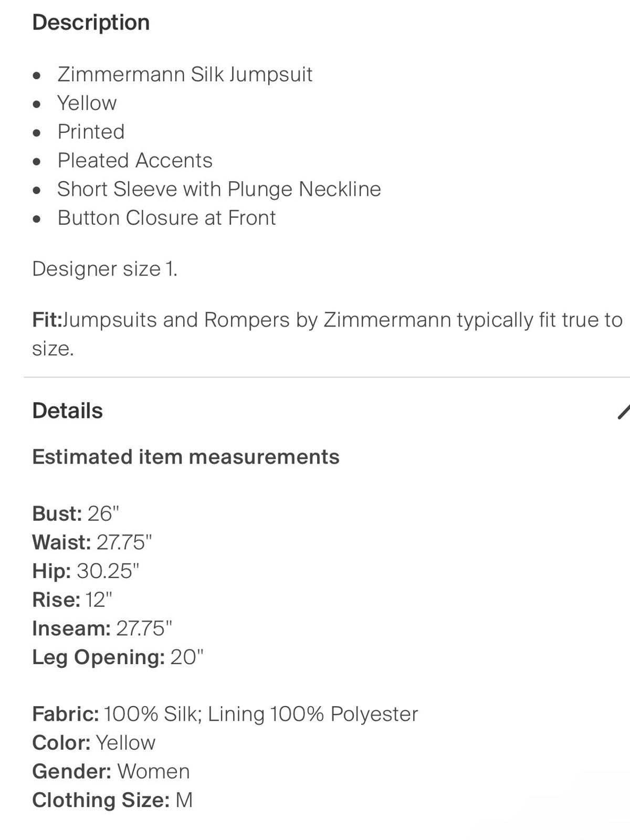Click the Fit information paragraph
This screenshot has height=840, width=630.
(x=327, y=334)
